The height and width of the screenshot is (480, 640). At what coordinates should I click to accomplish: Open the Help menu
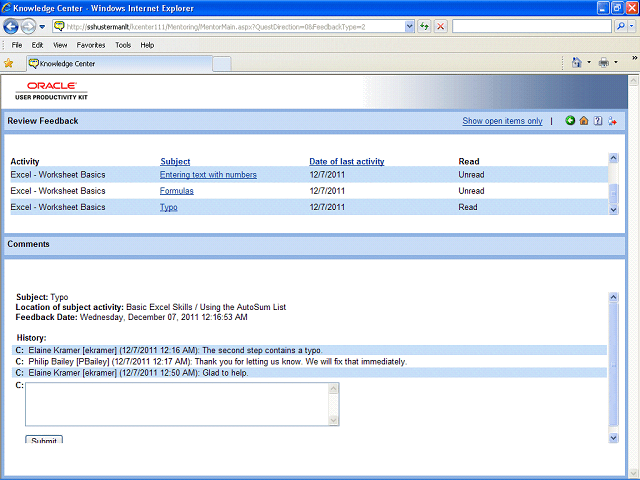pos(147,45)
